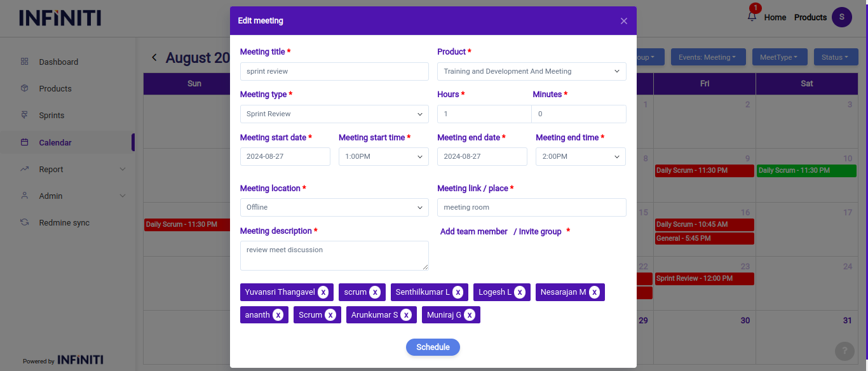The height and width of the screenshot is (371, 868).
Task: Close the Edit meeting dialog
Action: point(623,21)
